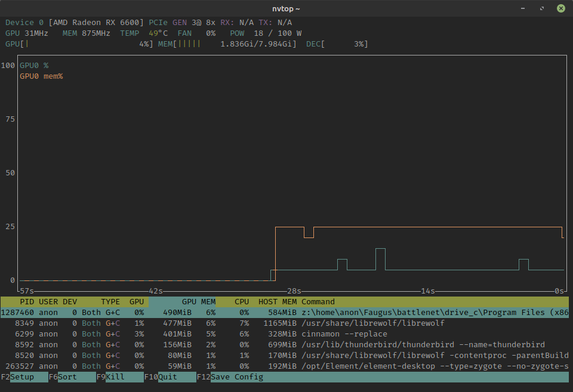The height and width of the screenshot is (392, 573).
Task: Click the RX: N/A reading
Action: [x=237, y=23]
